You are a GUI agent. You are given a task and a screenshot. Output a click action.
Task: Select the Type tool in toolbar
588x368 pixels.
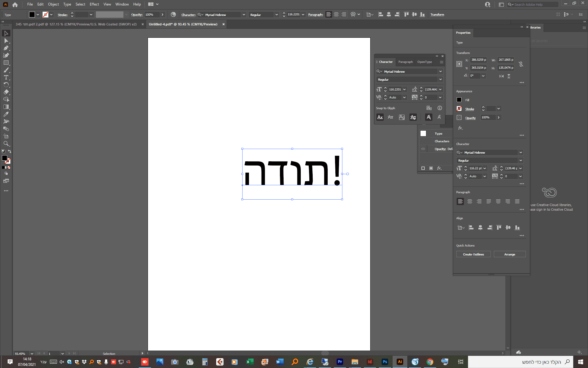click(x=6, y=77)
